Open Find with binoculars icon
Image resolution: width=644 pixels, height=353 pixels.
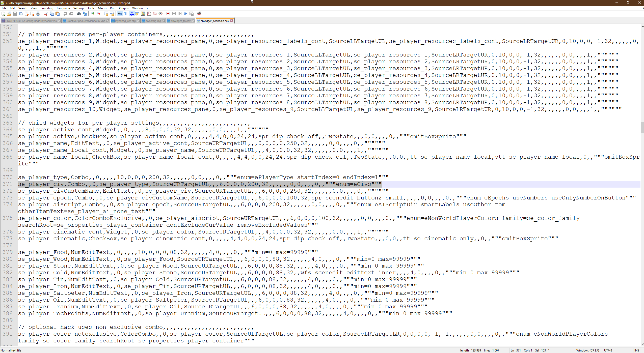pyautogui.click(x=79, y=14)
